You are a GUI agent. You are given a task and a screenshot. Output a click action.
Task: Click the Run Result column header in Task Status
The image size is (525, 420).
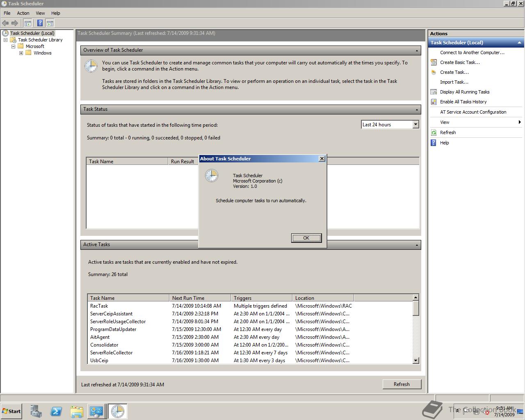point(183,162)
